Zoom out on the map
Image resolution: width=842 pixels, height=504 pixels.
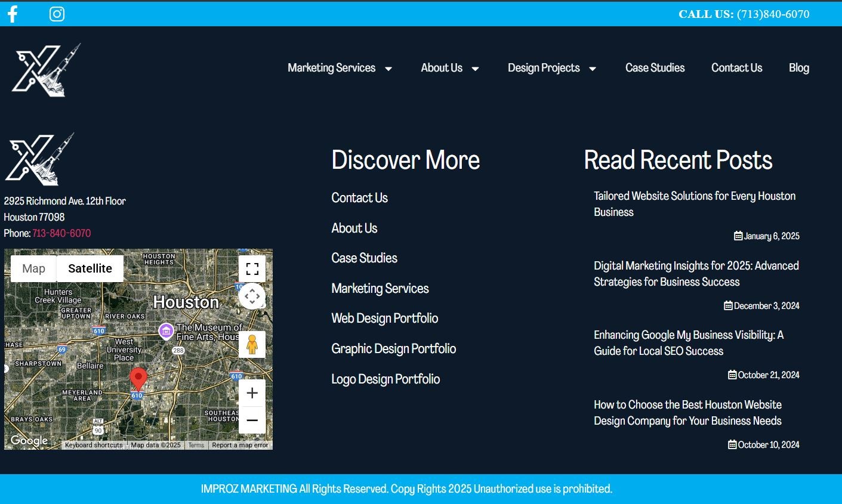252,420
